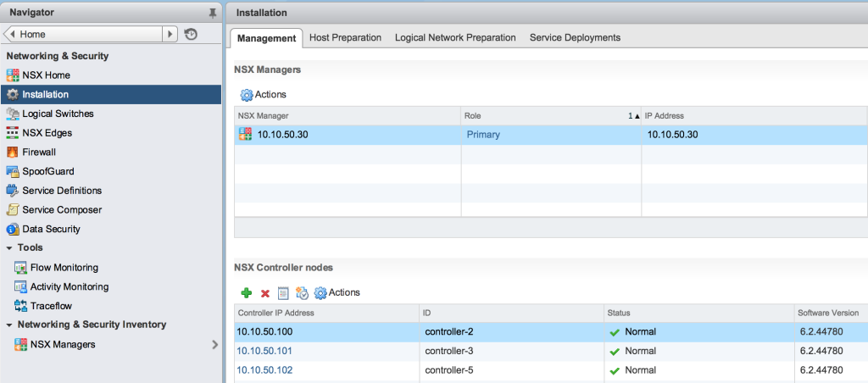Open Service Definitions

pyautogui.click(x=62, y=191)
